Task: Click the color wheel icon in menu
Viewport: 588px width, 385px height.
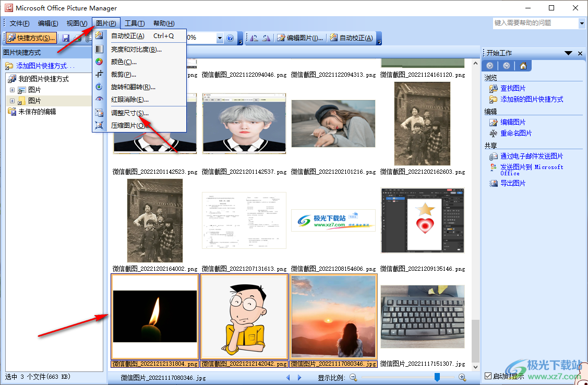Action: tap(99, 62)
